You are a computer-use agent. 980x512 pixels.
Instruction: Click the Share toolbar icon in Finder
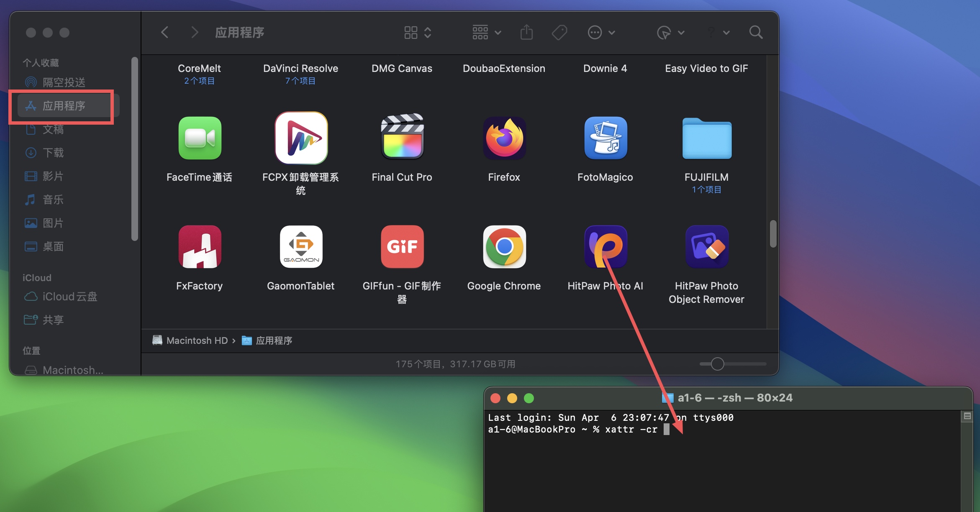[x=526, y=32]
